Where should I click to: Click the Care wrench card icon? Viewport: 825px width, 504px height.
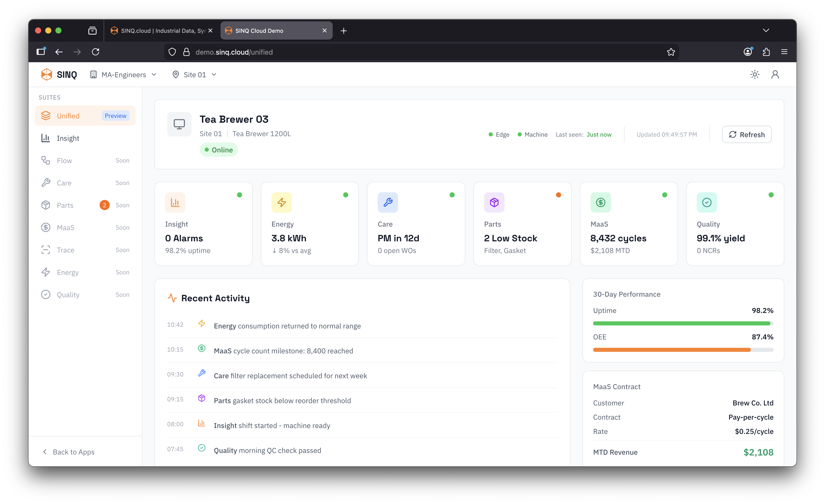[388, 202]
